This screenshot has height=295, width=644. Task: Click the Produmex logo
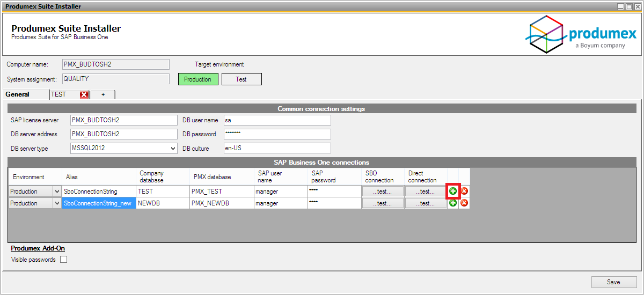click(x=581, y=33)
